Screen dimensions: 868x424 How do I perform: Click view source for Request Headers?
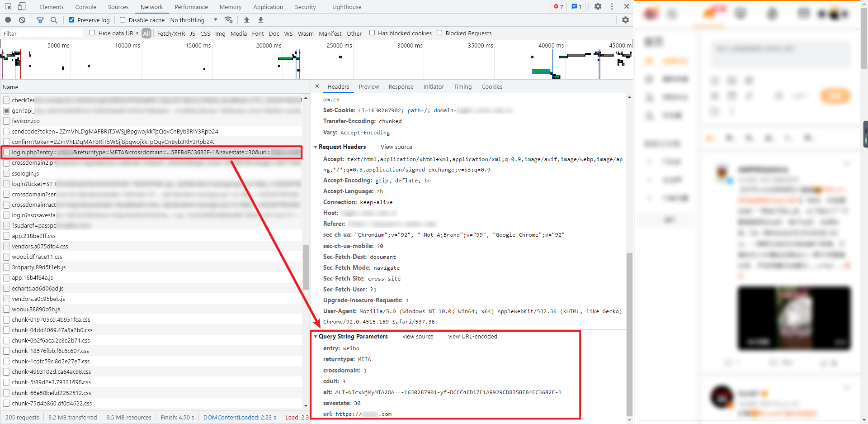coord(396,147)
